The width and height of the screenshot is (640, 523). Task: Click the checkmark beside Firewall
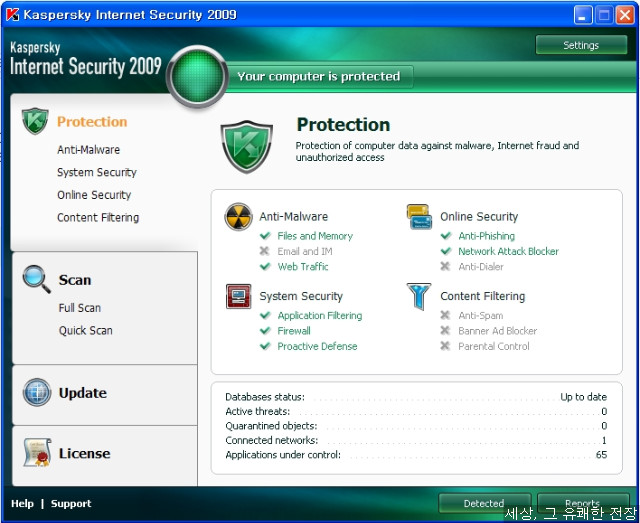click(265, 330)
